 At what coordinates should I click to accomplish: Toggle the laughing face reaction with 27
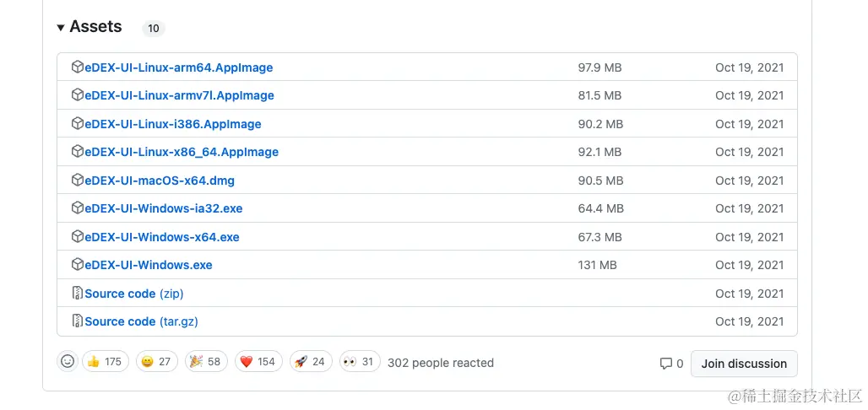155,362
